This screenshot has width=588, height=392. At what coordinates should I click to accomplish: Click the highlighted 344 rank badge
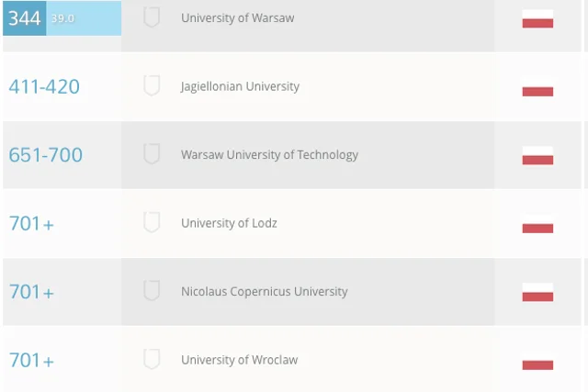[x=25, y=18]
